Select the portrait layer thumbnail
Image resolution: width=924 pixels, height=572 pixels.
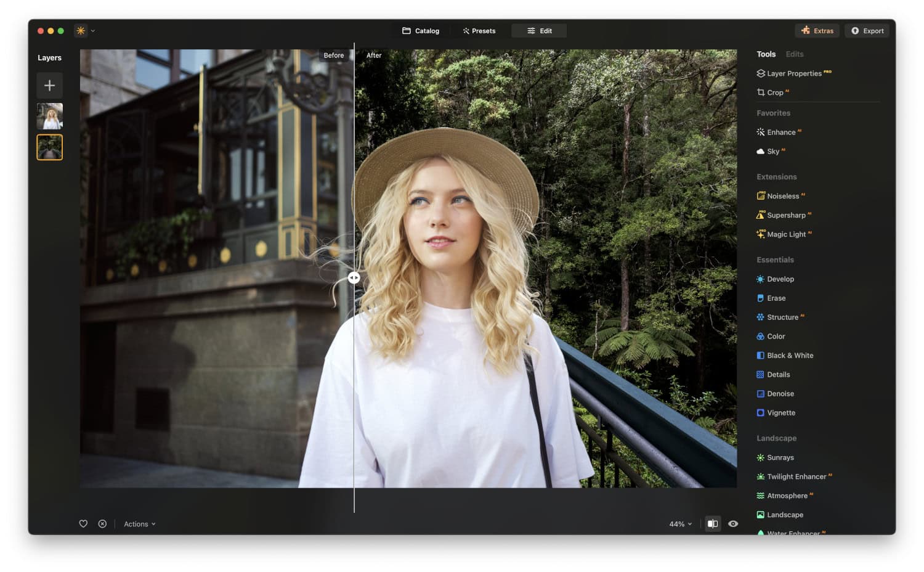[x=50, y=115]
